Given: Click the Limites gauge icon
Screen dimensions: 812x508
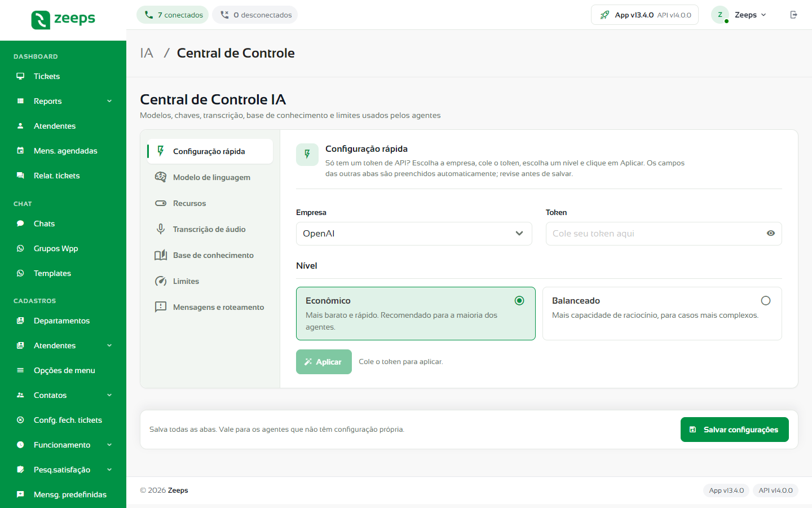Looking at the screenshot, I should [x=161, y=281].
